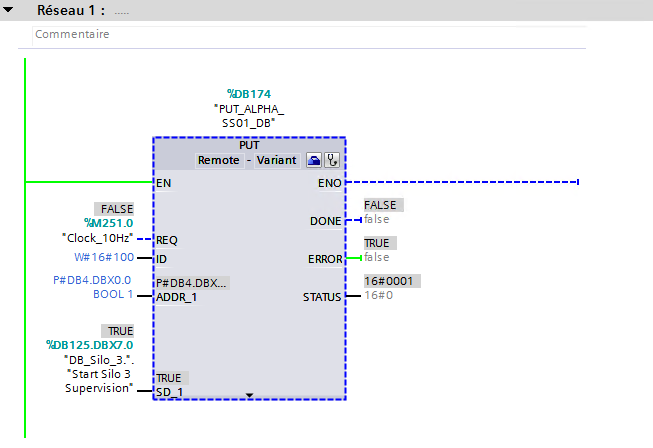Select the P#DB4.DBX0.0 BOOL 1 address operand

click(91, 287)
